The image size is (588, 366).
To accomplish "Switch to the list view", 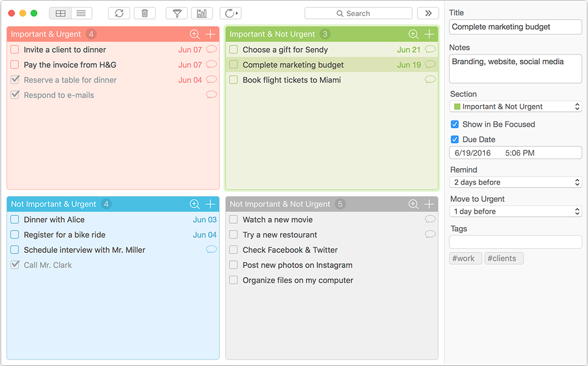I will [x=82, y=13].
